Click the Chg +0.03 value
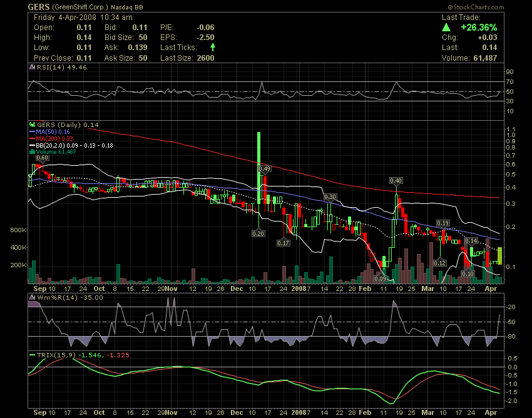The height and width of the screenshot is (418, 532). click(x=487, y=38)
